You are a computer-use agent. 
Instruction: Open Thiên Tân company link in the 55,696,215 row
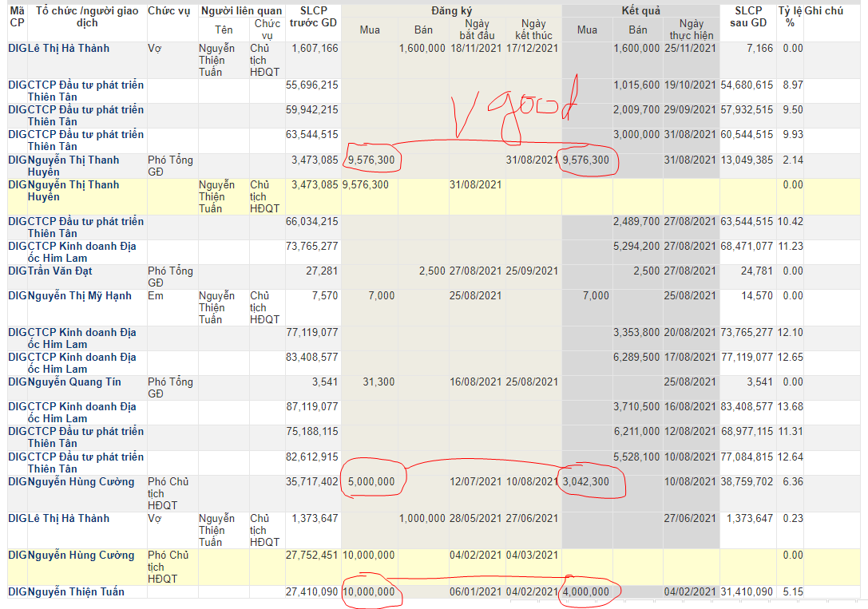pyautogui.click(x=85, y=91)
